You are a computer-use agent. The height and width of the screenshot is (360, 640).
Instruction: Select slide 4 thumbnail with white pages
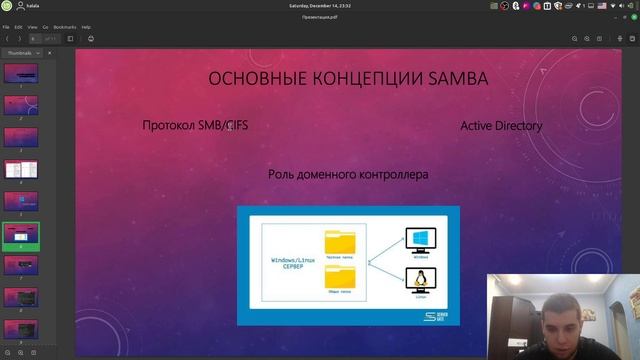tap(21, 169)
